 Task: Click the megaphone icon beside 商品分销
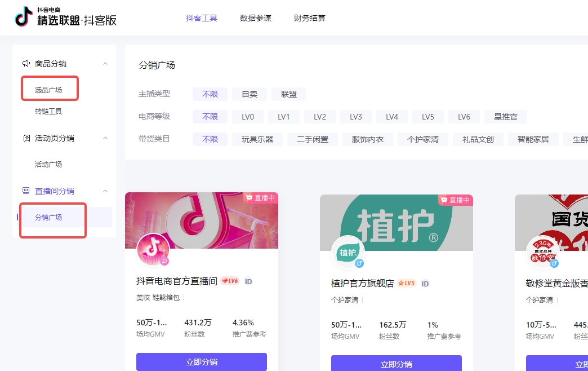[x=26, y=64]
